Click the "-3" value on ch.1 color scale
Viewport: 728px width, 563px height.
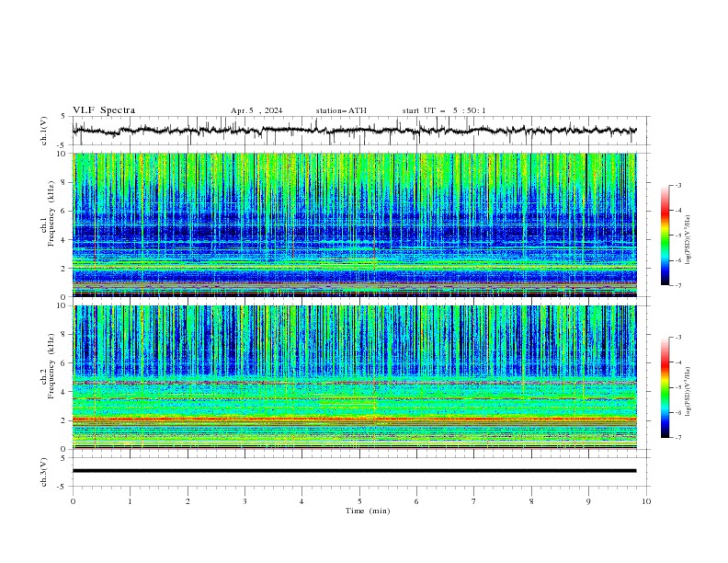click(678, 185)
